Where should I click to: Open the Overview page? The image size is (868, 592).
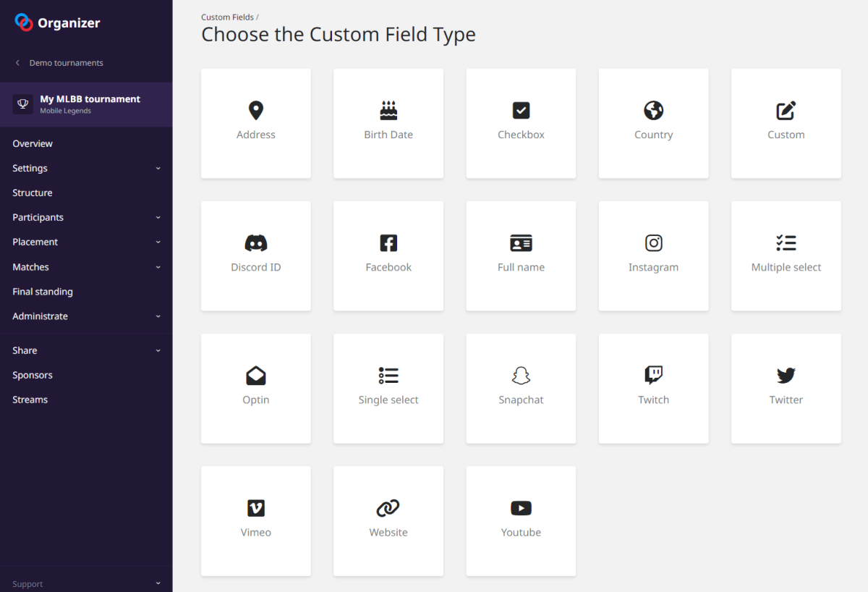33,144
